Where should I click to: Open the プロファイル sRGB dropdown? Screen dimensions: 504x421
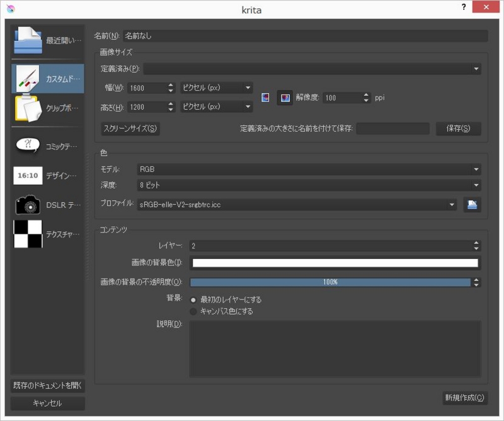(297, 205)
